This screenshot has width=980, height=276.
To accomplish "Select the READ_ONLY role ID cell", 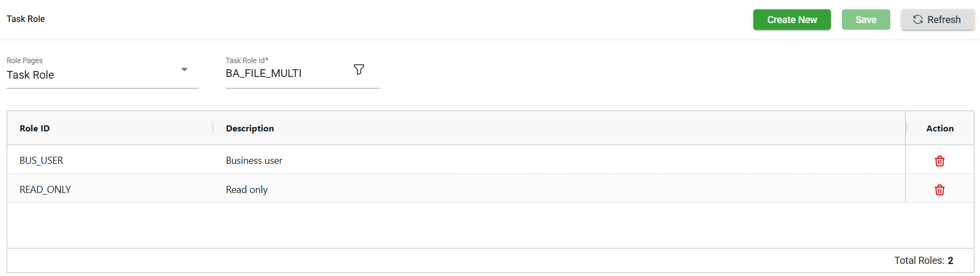I will (x=45, y=190).
